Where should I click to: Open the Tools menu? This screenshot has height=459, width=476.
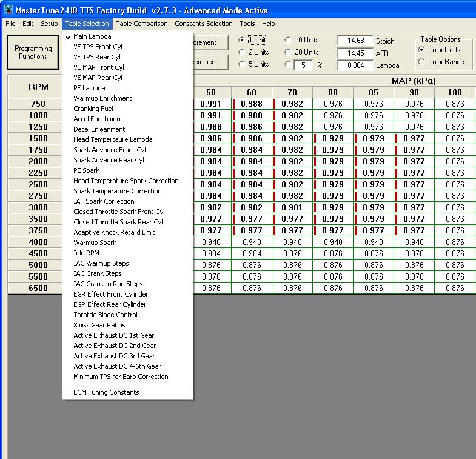pos(247,24)
